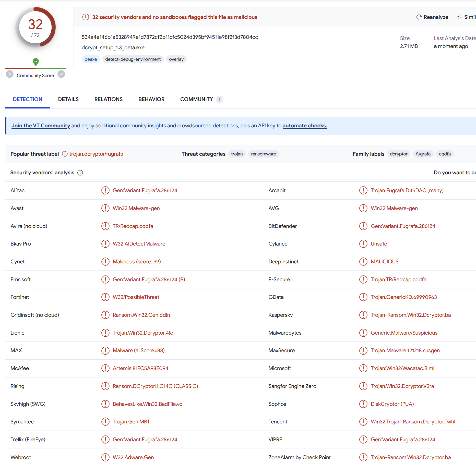Switch to the RELATIONS tab

coord(108,99)
